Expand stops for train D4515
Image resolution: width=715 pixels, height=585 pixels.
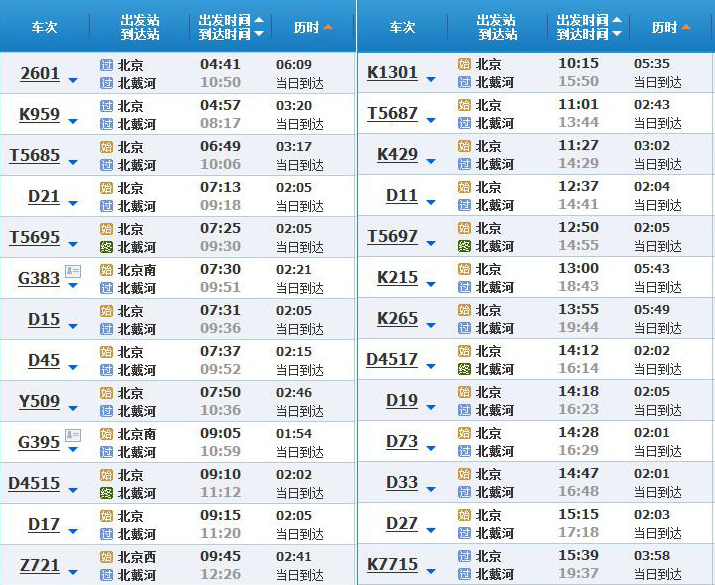[x=73, y=491]
